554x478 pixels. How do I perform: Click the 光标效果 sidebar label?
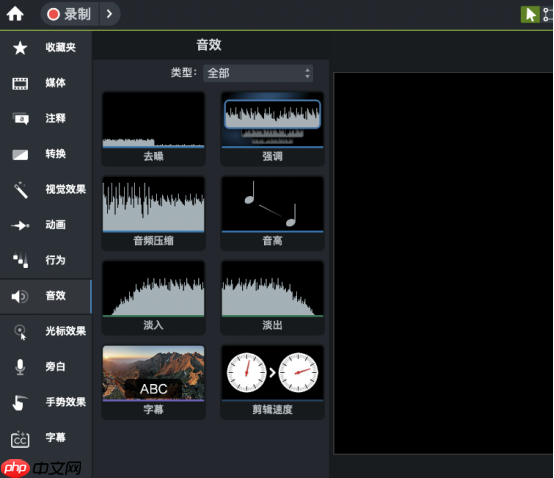[x=66, y=331]
